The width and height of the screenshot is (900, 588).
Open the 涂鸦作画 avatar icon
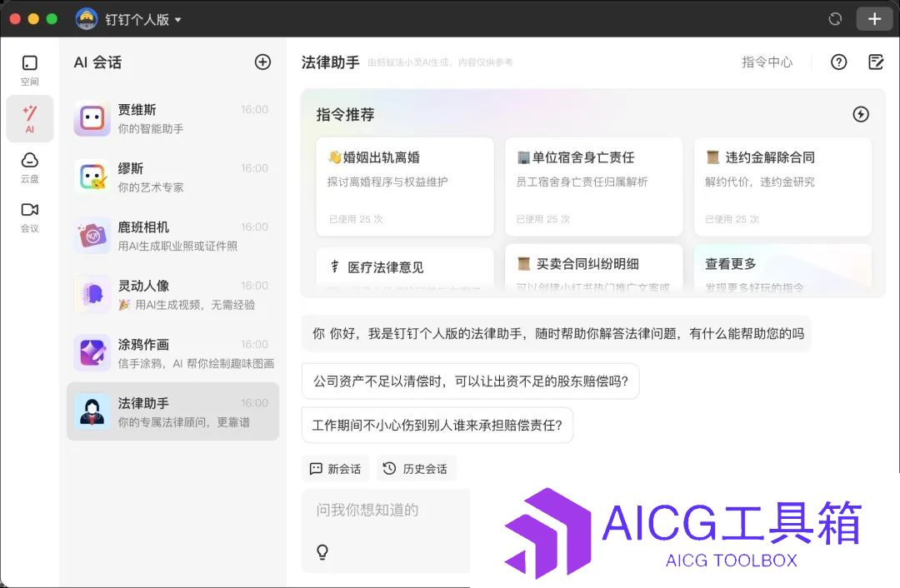click(x=92, y=353)
